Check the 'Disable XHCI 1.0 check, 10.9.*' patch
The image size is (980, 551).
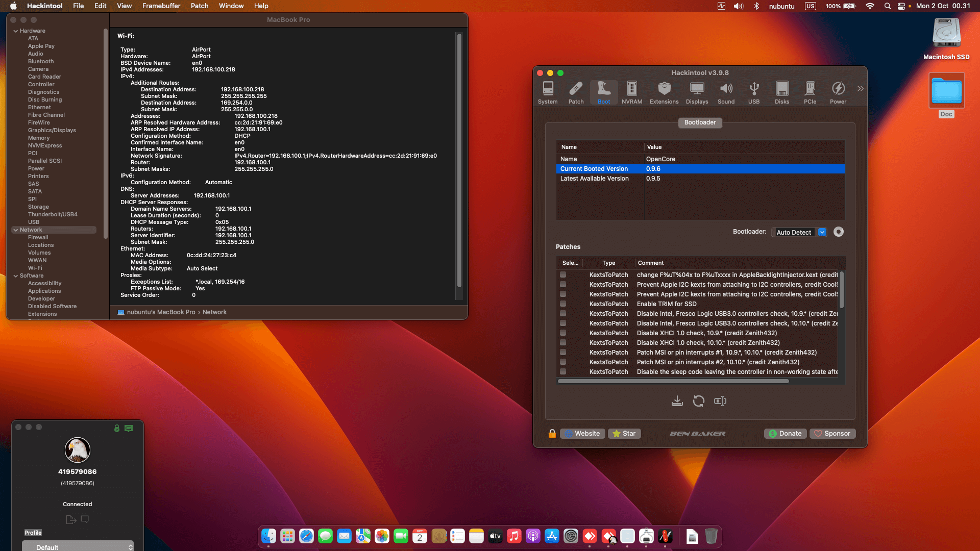pyautogui.click(x=563, y=333)
